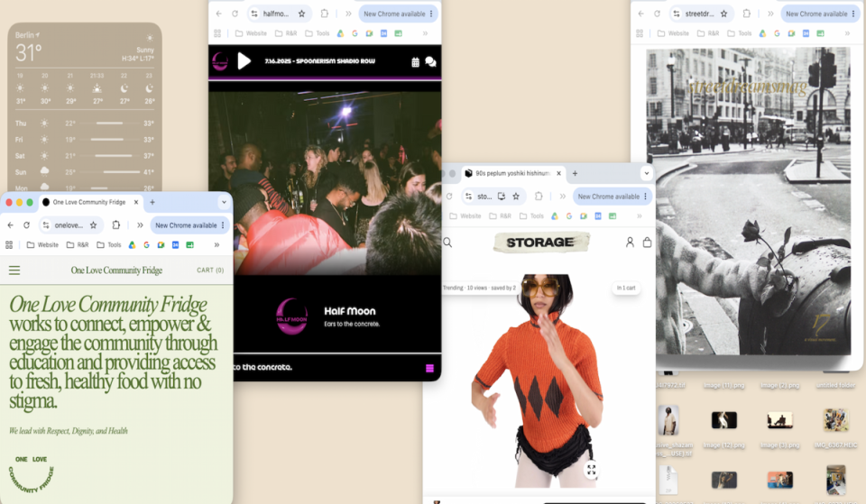Open the R&R bookmarks folder in One Love window
866x504 pixels.
coord(78,244)
